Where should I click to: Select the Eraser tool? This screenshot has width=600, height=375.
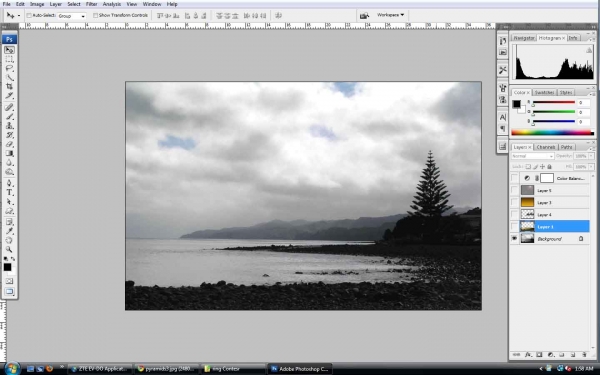coord(9,144)
